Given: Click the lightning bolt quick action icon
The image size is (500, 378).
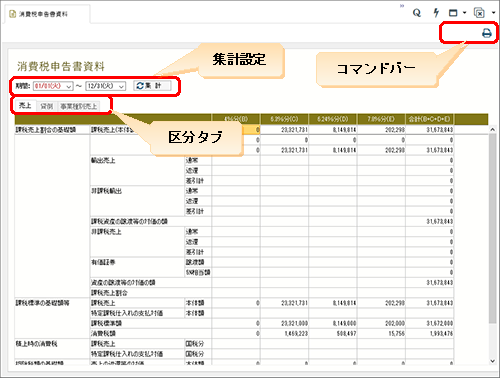Looking at the screenshot, I should tap(436, 13).
